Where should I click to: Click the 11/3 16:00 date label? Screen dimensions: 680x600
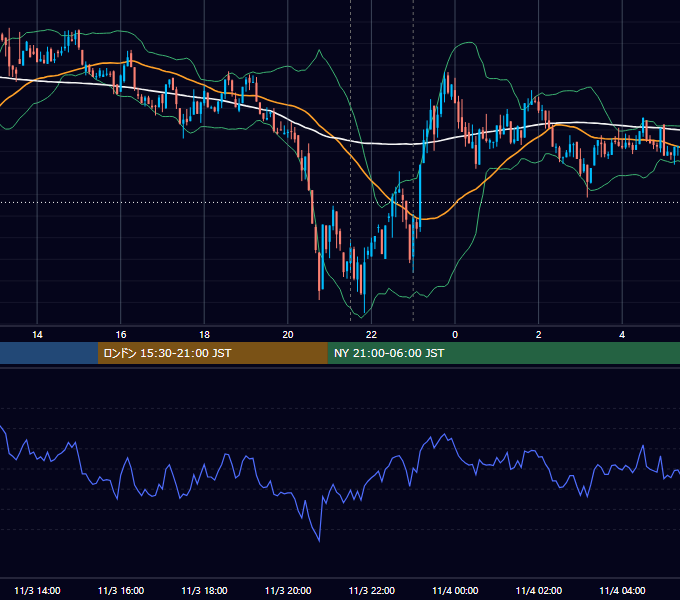pos(121,590)
